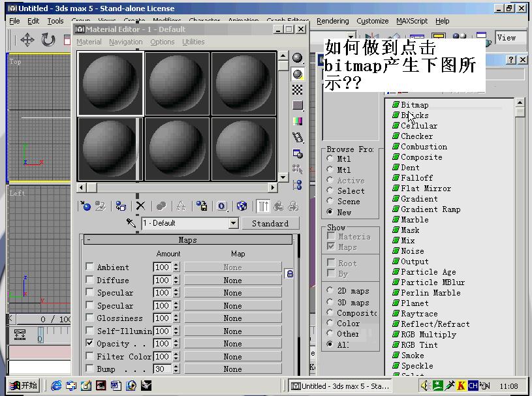
Task: Enable the Glossiness map checkbox
Action: pyautogui.click(x=89, y=317)
